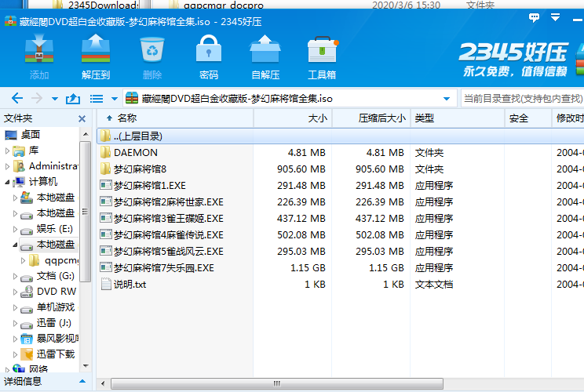Image resolution: width=584 pixels, height=392 pixels.
Task: Open the navigation history dropdown arrow
Action: (x=55, y=99)
